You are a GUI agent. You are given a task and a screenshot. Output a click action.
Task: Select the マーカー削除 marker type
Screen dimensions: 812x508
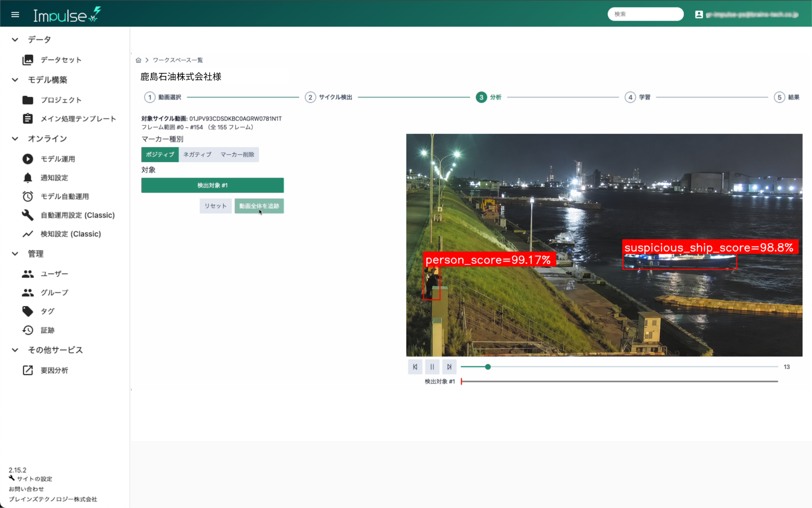tap(237, 154)
